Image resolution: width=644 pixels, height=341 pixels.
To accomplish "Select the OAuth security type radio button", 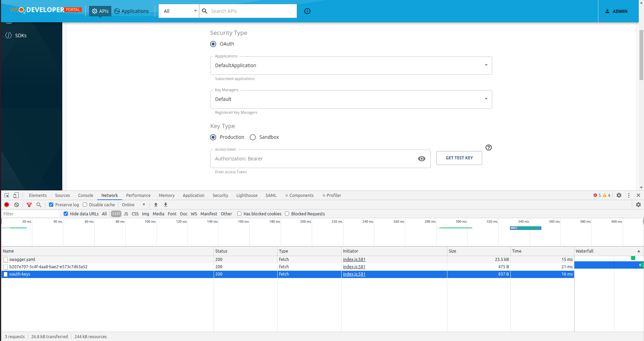I will click(x=213, y=44).
